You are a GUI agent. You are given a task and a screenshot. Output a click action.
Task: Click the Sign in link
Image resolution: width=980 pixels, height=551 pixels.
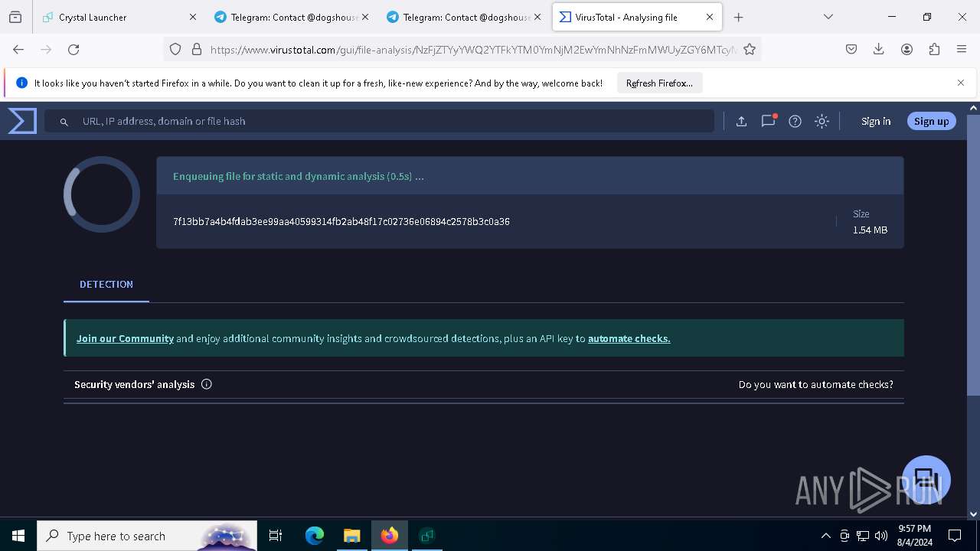click(876, 121)
